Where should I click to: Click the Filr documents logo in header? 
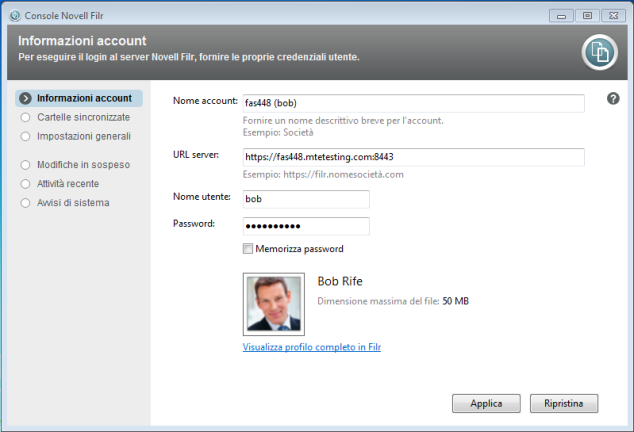tap(600, 52)
